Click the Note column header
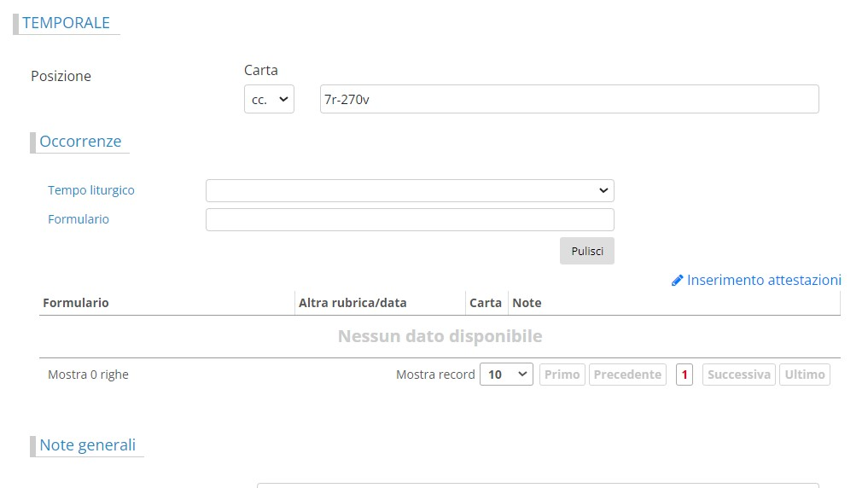 coord(527,303)
